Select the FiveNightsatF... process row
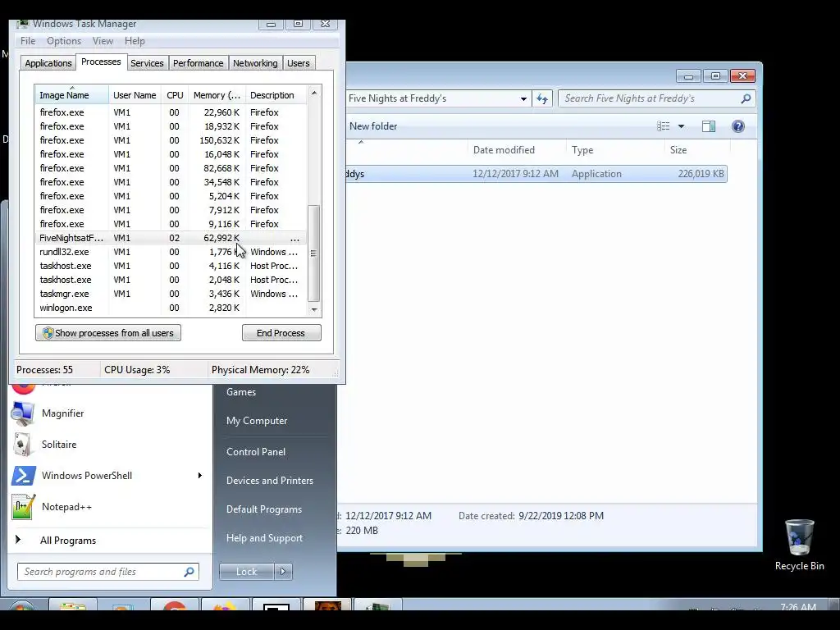 tap(171, 238)
